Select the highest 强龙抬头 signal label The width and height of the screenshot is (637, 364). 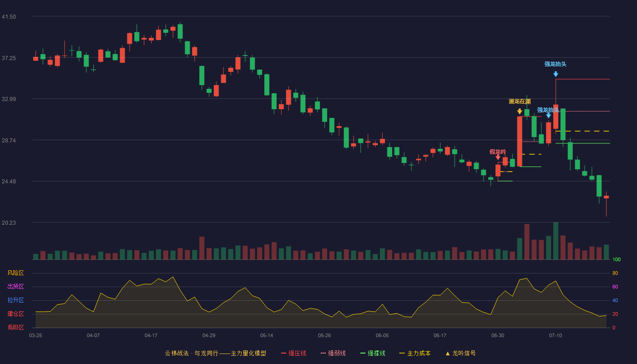[556, 64]
